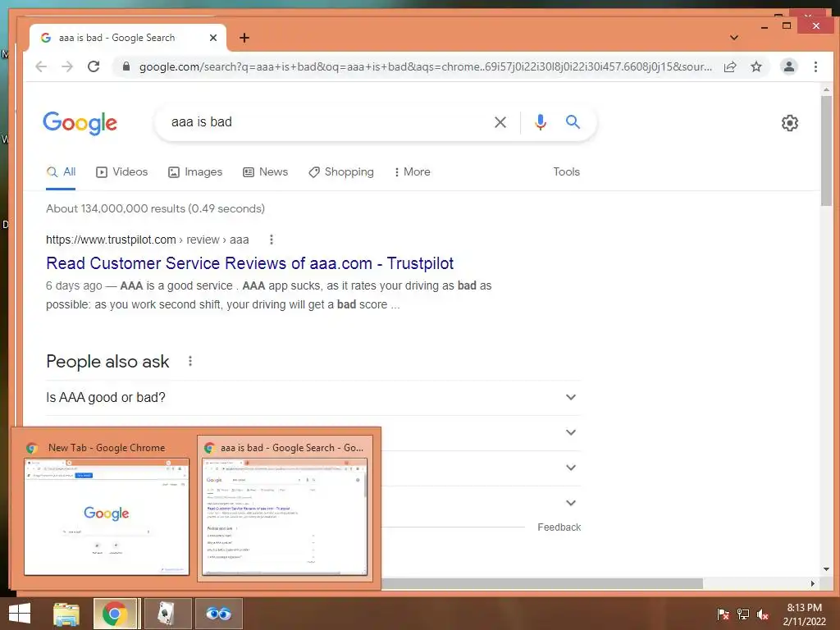Click the network tray icon
Image resolution: width=840 pixels, height=630 pixels.
point(743,614)
